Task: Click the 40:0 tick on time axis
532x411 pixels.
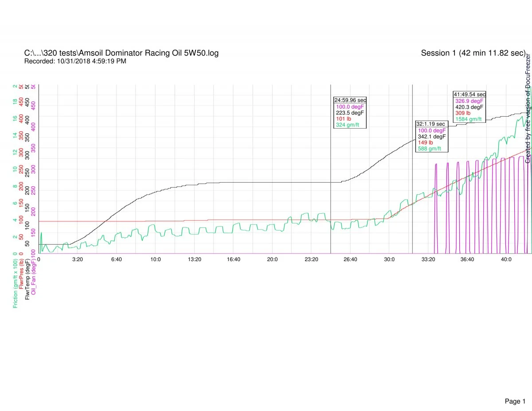Action: click(506, 259)
